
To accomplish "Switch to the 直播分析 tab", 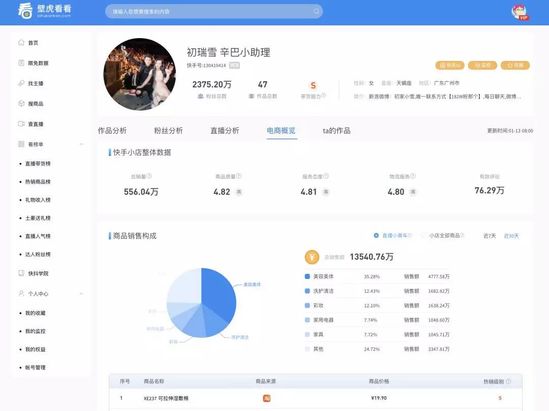I will coord(225,131).
